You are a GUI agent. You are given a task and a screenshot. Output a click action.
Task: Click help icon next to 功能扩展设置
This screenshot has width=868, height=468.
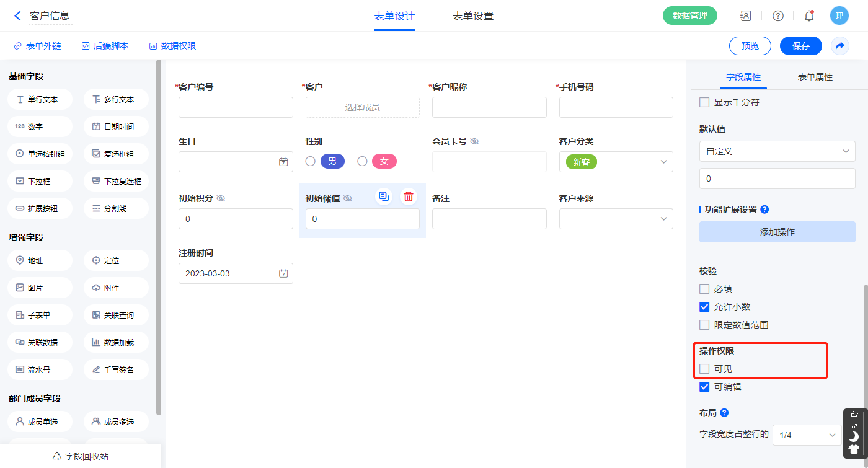[764, 210]
